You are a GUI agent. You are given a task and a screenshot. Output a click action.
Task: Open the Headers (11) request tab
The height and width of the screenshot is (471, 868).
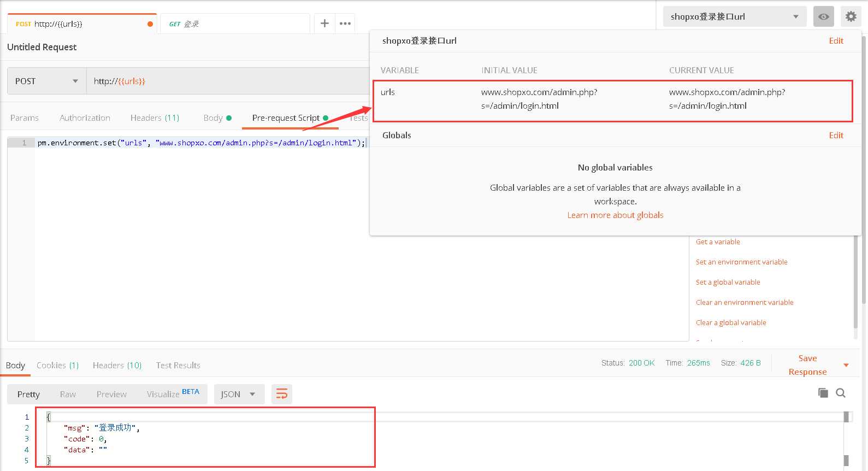click(155, 117)
